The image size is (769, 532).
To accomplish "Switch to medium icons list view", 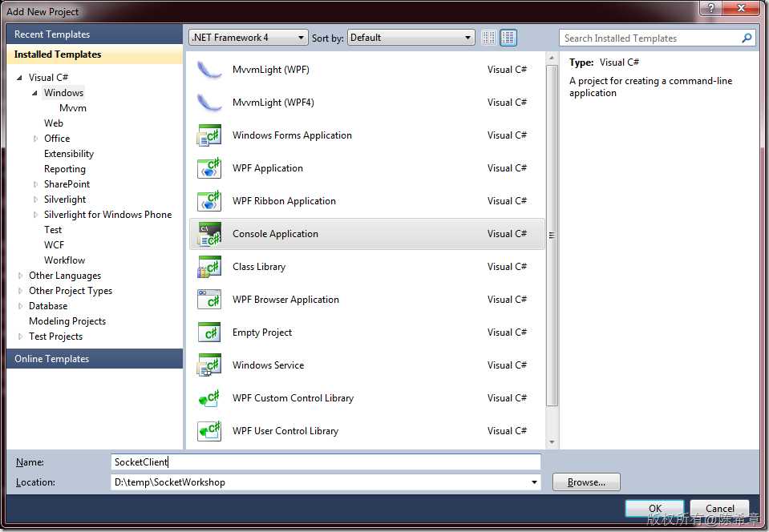I will click(508, 38).
